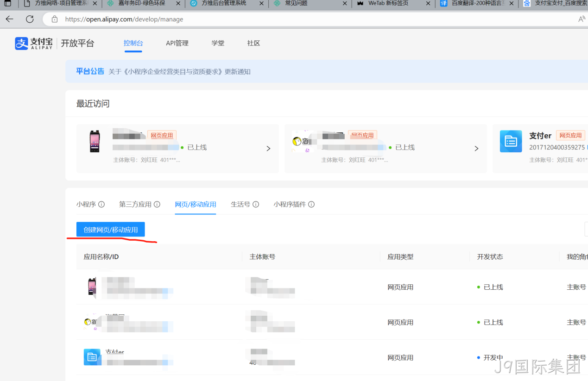Click 主体账号 column header

262,256
